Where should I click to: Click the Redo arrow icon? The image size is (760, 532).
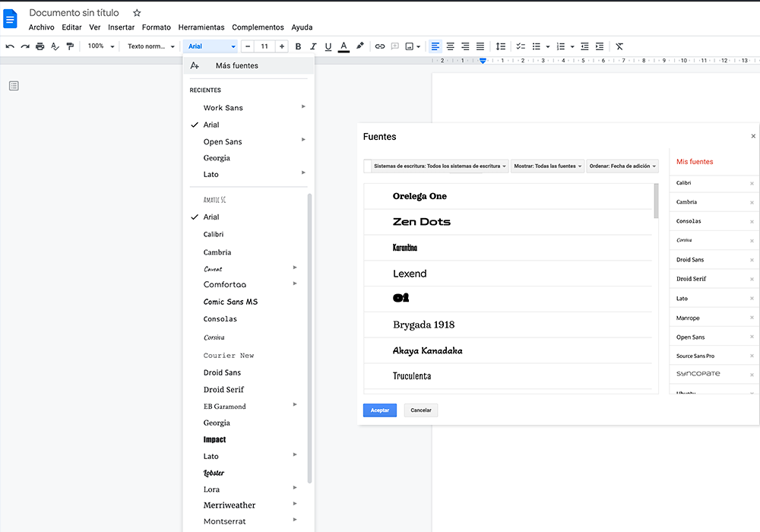25,46
